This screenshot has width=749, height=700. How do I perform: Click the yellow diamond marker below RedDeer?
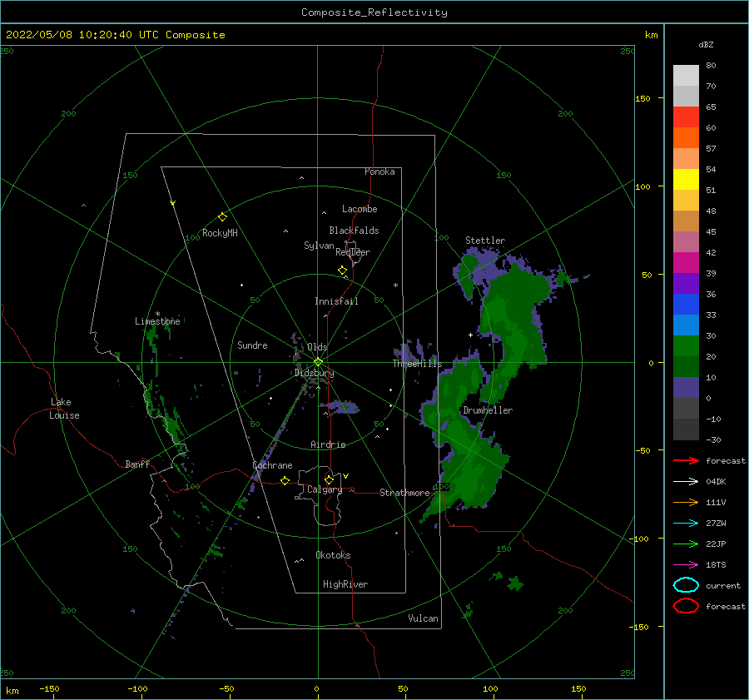[343, 271]
